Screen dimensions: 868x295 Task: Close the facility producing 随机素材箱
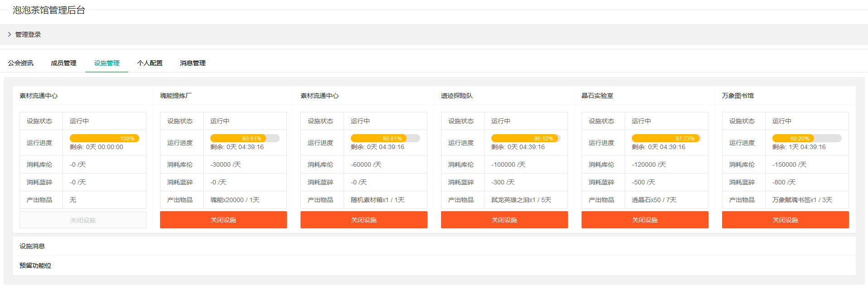[x=364, y=220]
